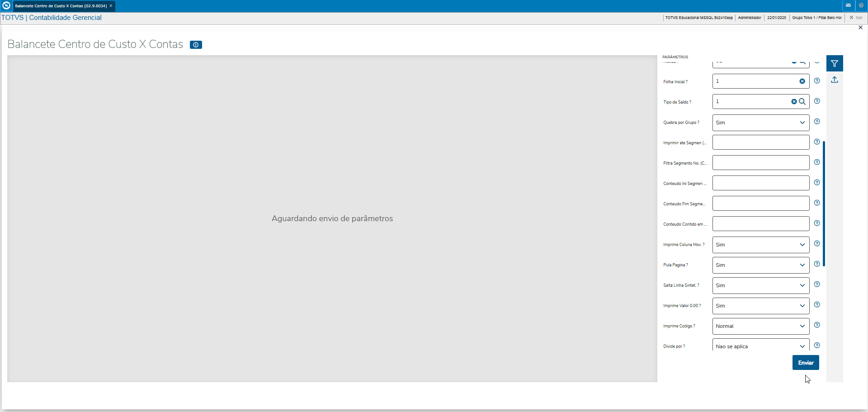Screen dimensions: 868x412
Task: Click the Administrador user label
Action: 750,18
